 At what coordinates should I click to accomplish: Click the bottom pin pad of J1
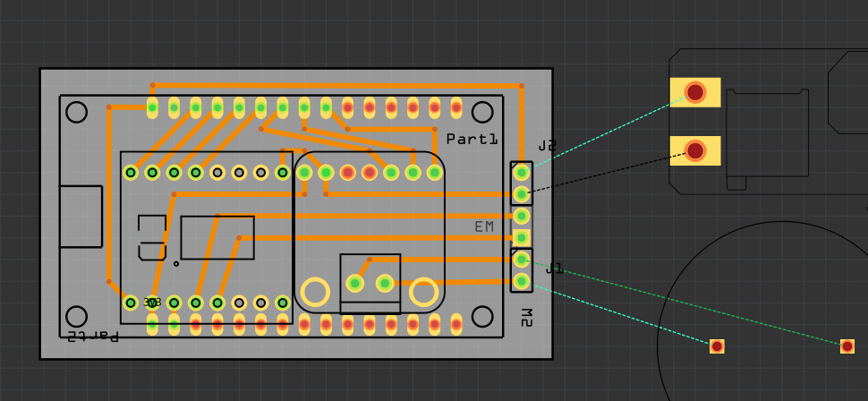tap(521, 281)
